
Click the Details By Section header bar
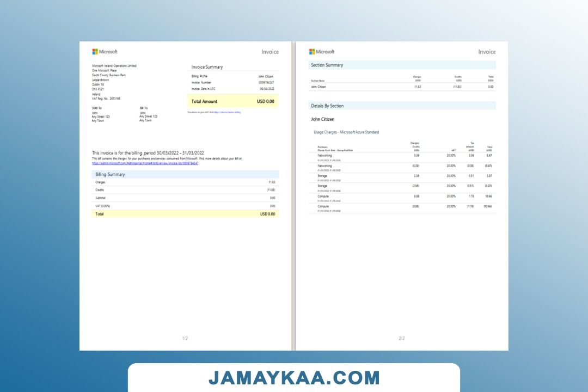402,106
